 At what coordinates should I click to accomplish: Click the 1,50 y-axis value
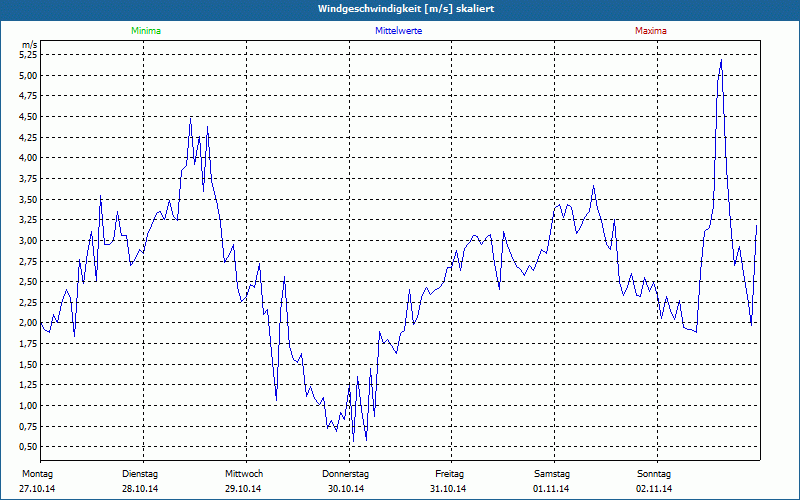(29, 364)
